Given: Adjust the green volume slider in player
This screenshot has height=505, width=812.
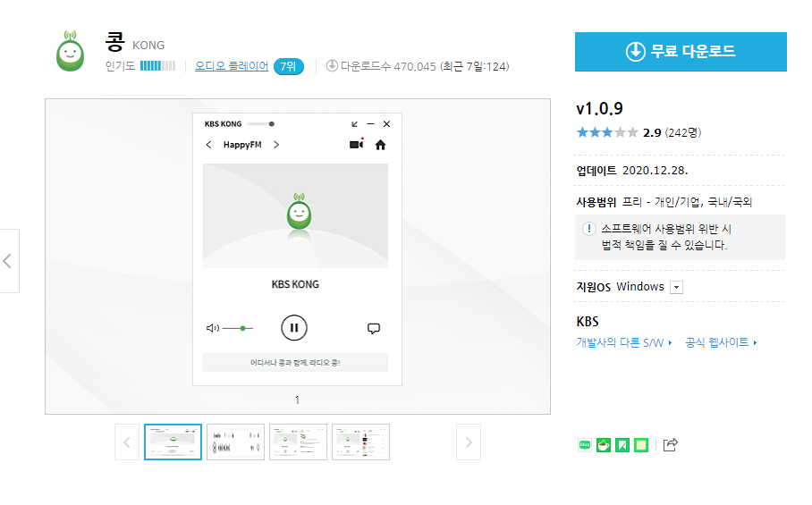Looking at the screenshot, I should 238,329.
